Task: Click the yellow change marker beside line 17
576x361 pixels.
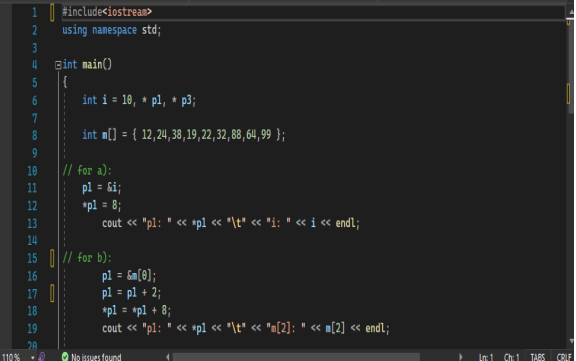Action: point(52,293)
